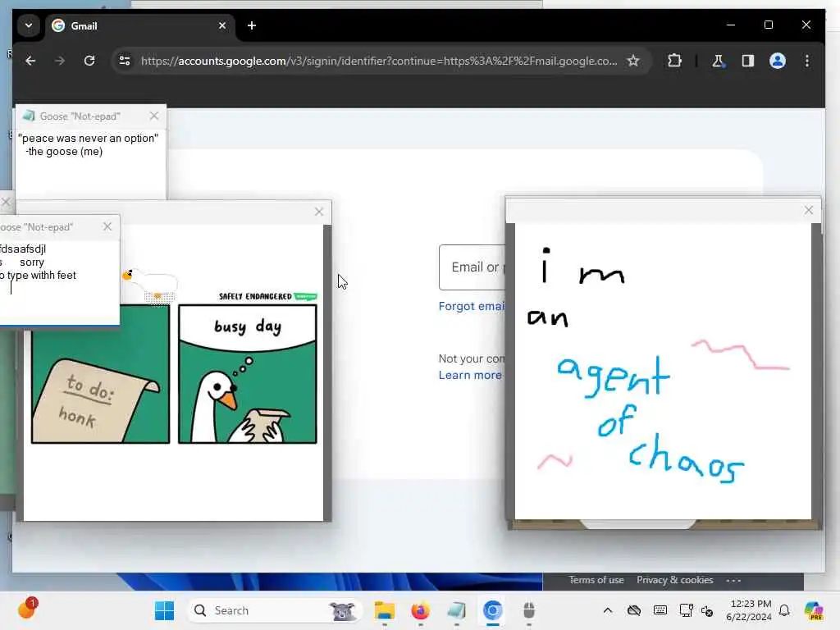Screen dimensions: 840x630
Task: Click the accounts.google.com URL in address bar
Action: click(x=379, y=61)
